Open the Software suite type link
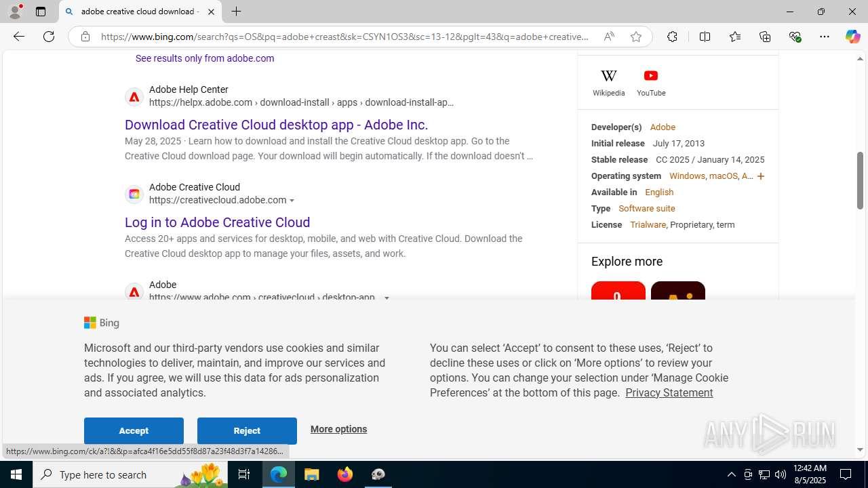Screen dimensions: 868x488 click(647, 209)
